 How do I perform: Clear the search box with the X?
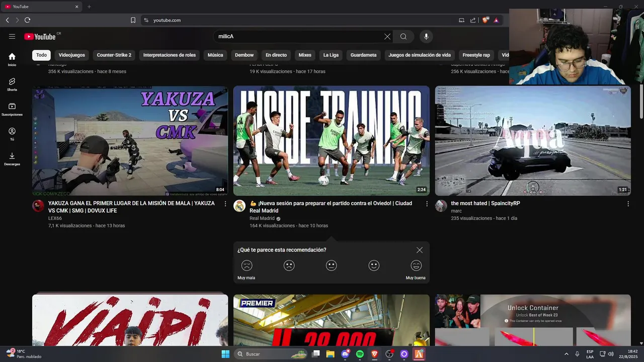(387, 36)
